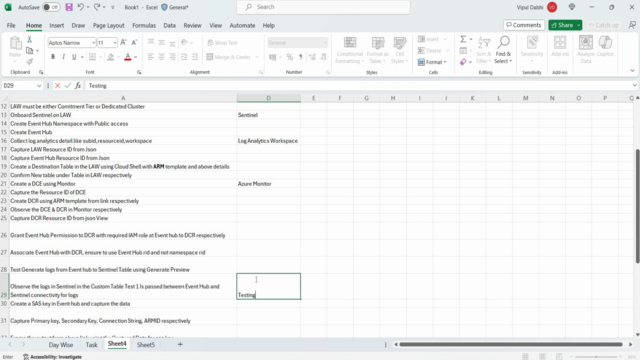Click the horizontal scrollbar thumb
This screenshot has width=640, height=360.
click(511, 344)
